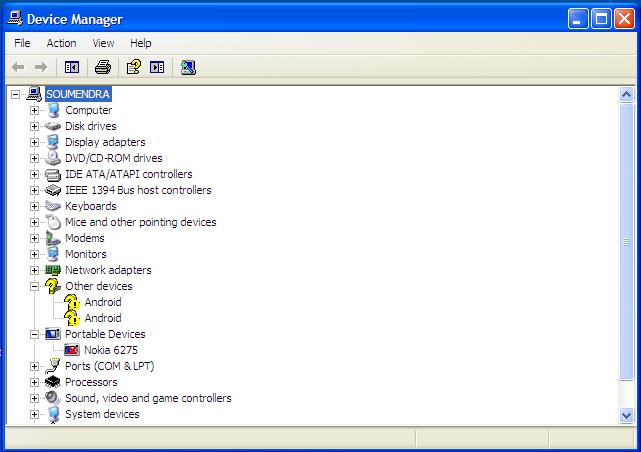641x452 pixels.
Task: Expand the Disk drives node
Action: tap(34, 126)
